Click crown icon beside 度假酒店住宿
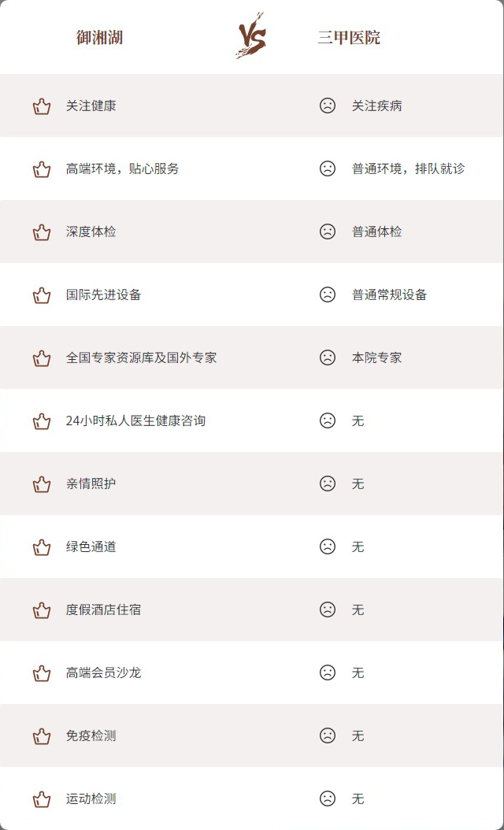This screenshot has height=830, width=504. (x=42, y=610)
